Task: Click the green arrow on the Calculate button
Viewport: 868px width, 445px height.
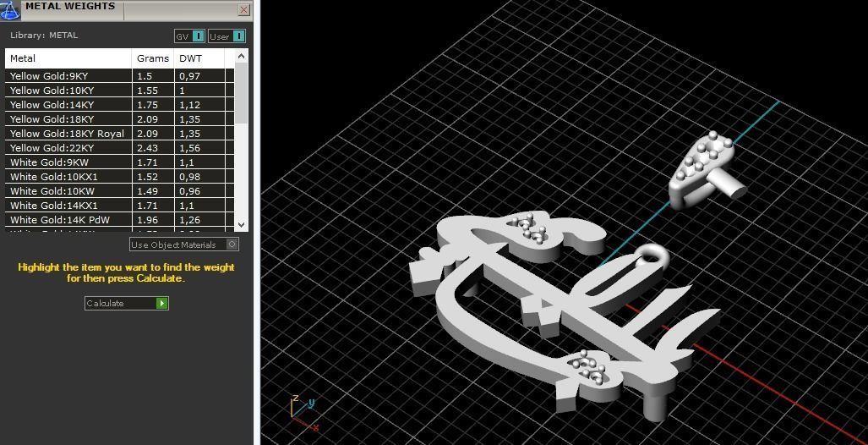Action: [161, 303]
